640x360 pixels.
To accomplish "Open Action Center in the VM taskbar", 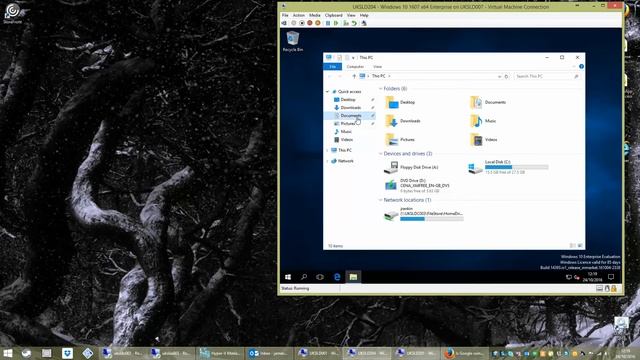I will (611, 277).
